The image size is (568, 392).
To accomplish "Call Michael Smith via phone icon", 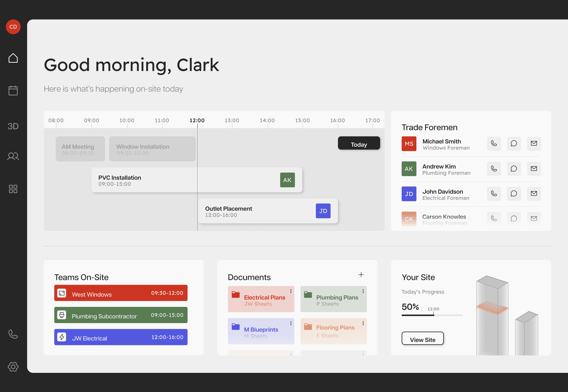I will pos(494,143).
